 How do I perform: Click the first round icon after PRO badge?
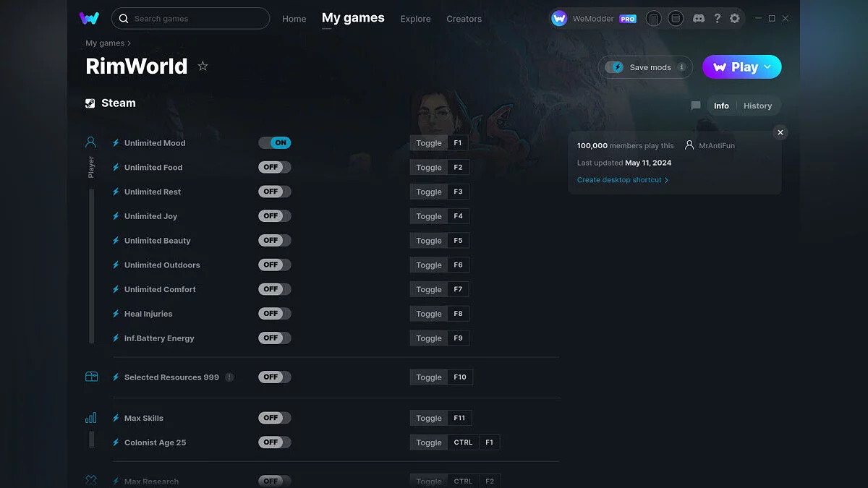coord(654,18)
